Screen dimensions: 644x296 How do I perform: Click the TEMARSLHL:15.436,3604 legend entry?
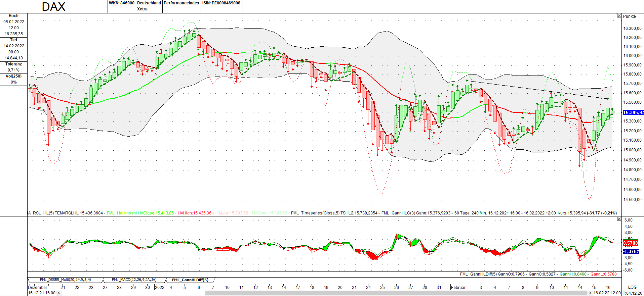coord(79,213)
